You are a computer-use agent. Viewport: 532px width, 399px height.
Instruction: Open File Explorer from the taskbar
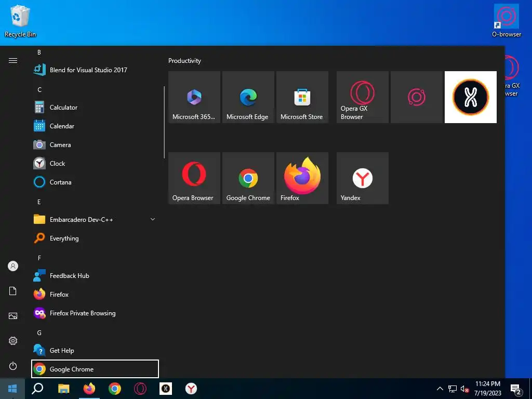coord(63,389)
